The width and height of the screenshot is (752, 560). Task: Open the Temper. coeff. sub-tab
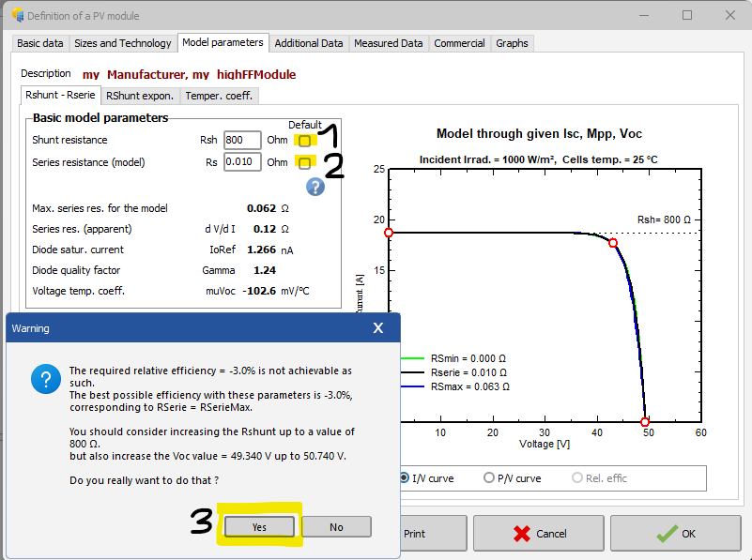pos(219,96)
